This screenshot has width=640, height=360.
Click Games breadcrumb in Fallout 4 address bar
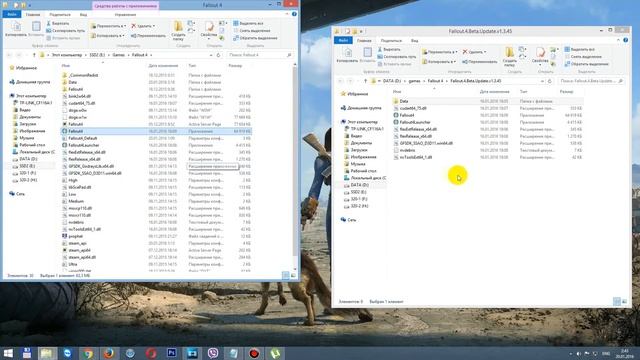coord(118,55)
